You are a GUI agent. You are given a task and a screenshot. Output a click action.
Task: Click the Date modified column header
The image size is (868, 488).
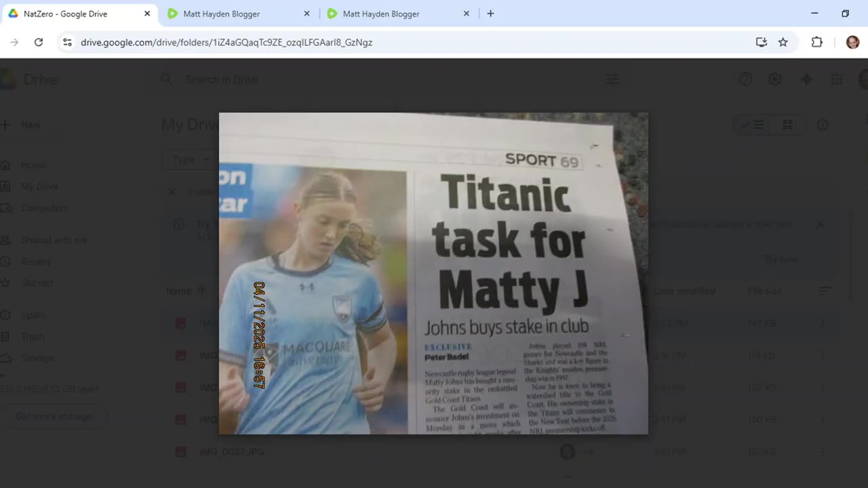684,291
